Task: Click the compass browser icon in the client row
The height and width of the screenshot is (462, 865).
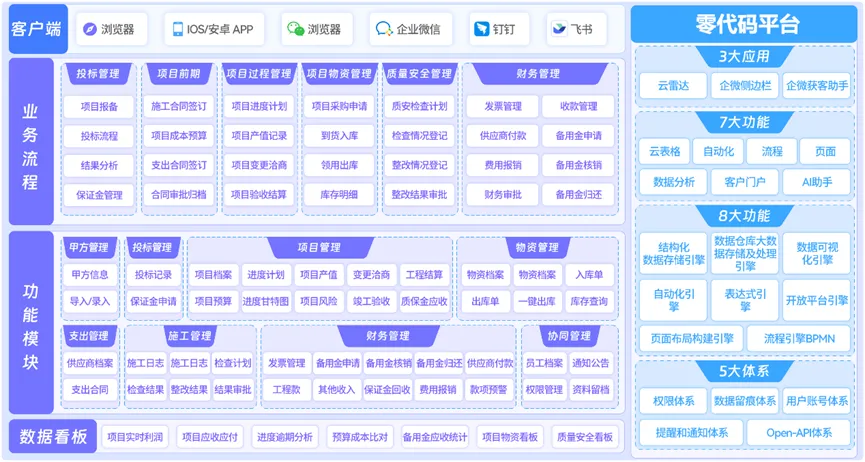Action: pyautogui.click(x=89, y=29)
